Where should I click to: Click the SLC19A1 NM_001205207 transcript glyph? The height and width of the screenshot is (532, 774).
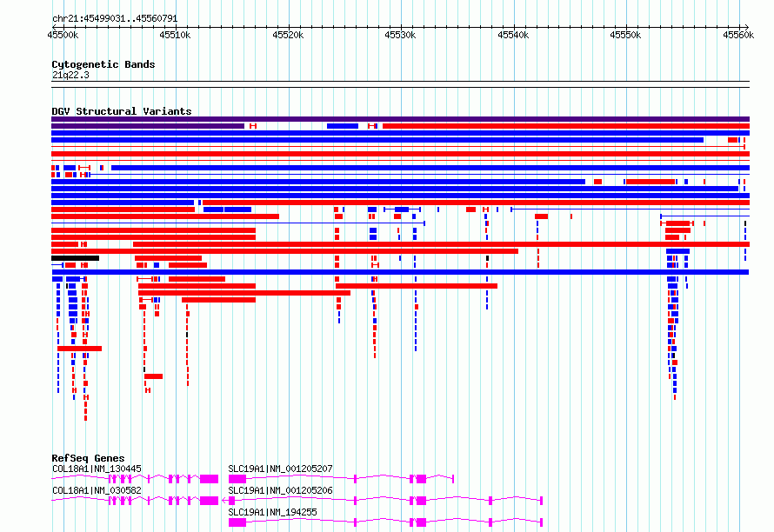pos(341,479)
